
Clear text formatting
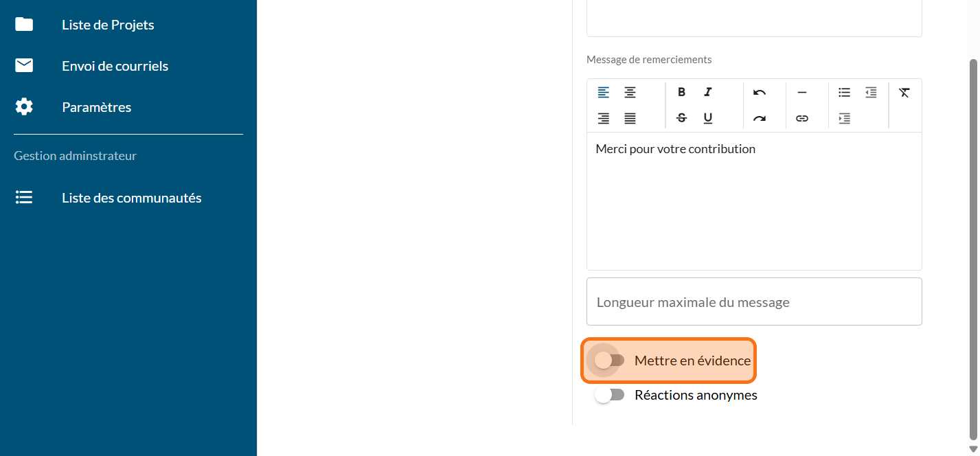click(x=904, y=92)
